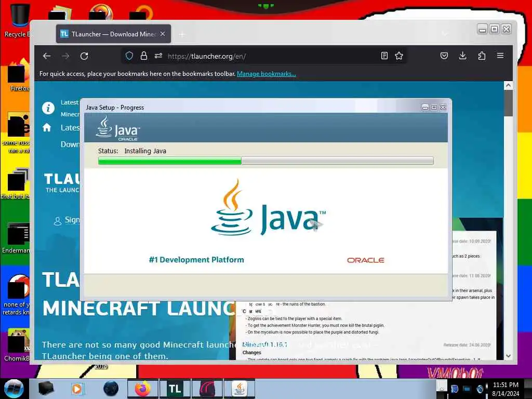Toggle reader view icon in the address bar

point(384,56)
